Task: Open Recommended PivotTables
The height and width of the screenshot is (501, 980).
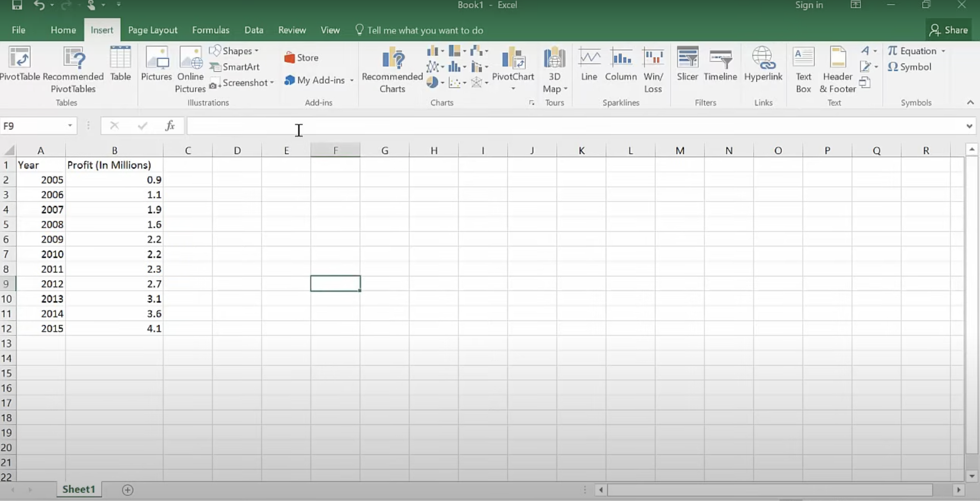Action: click(73, 70)
